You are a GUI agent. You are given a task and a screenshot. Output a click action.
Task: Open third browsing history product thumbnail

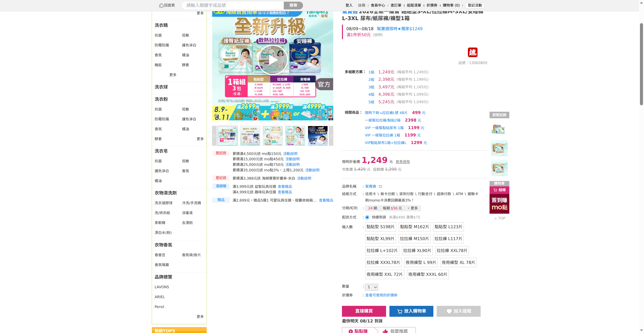pyautogui.click(x=499, y=168)
